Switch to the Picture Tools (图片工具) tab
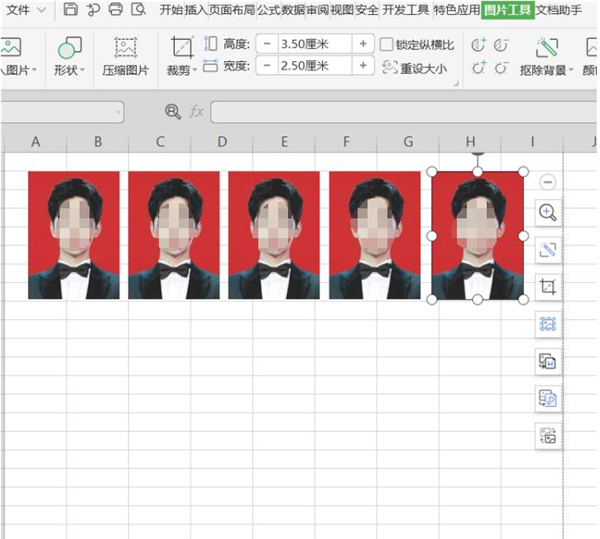The width and height of the screenshot is (600, 539). point(507,10)
